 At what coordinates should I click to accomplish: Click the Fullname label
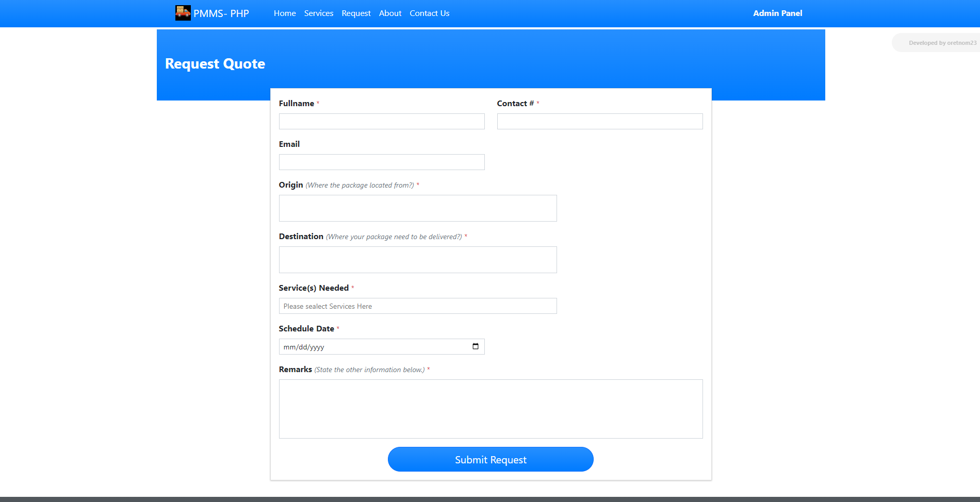click(297, 104)
